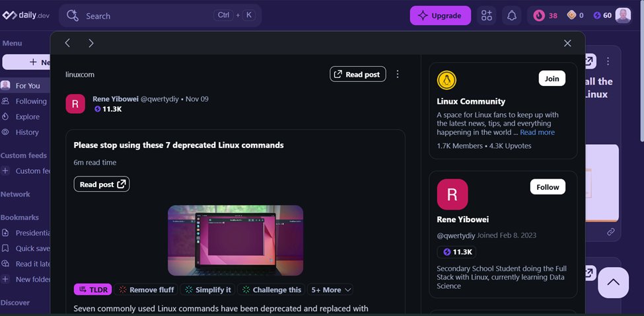Click the Quick saves bookmark icon
Screen dimensions: 644x316
click(5, 248)
